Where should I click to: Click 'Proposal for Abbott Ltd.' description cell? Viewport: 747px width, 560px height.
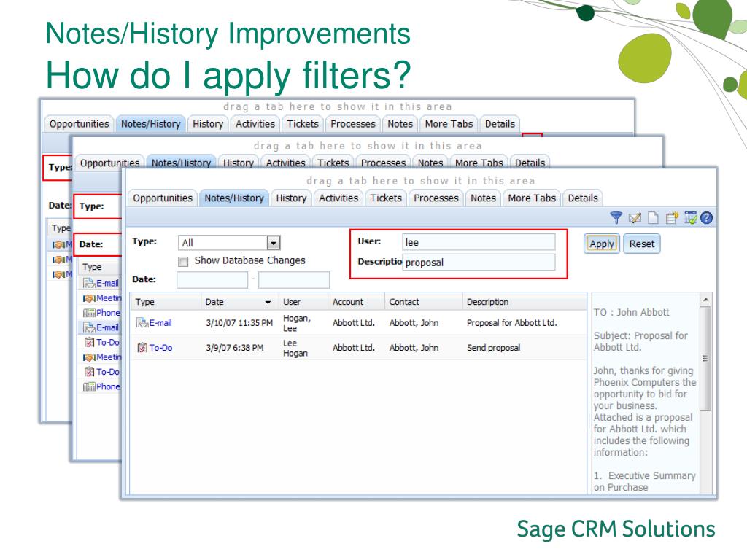pos(511,323)
